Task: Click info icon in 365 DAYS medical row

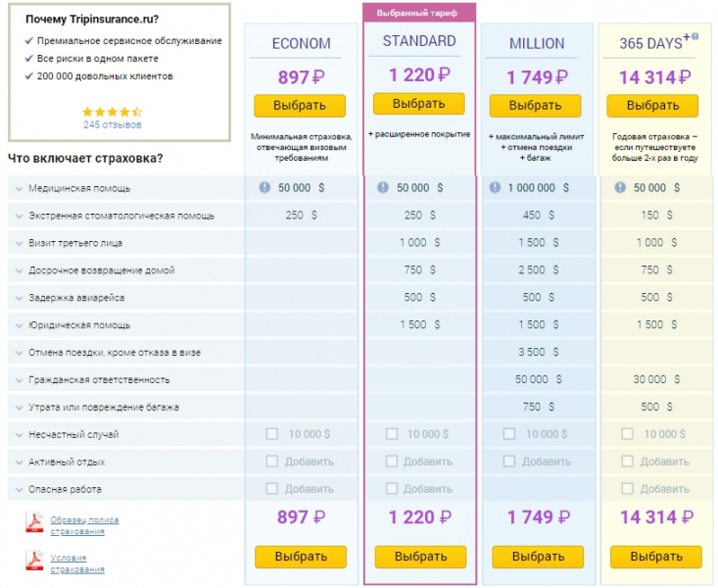Action: (621, 187)
